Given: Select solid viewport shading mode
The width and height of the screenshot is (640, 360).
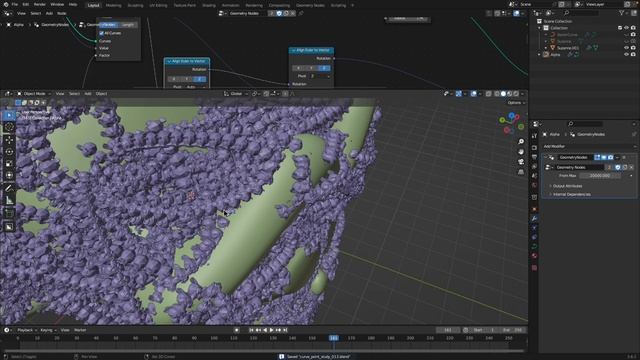Looking at the screenshot, I should [x=503, y=94].
